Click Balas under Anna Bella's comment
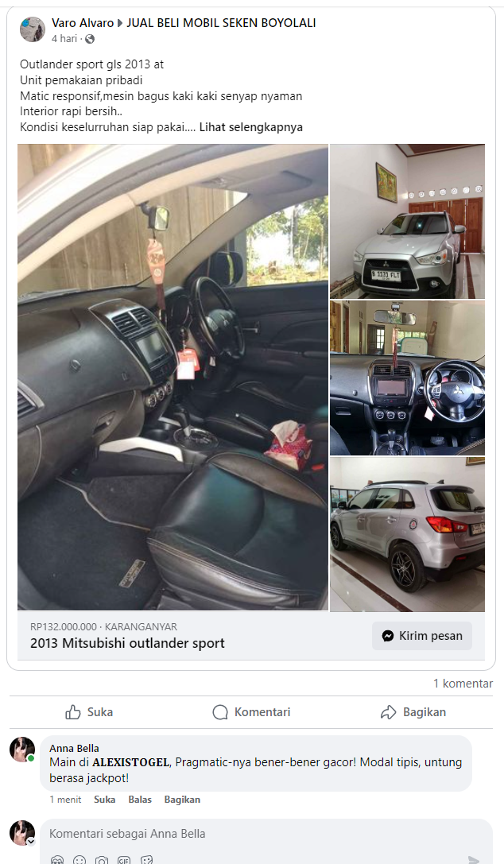504x864 pixels. 140,800
